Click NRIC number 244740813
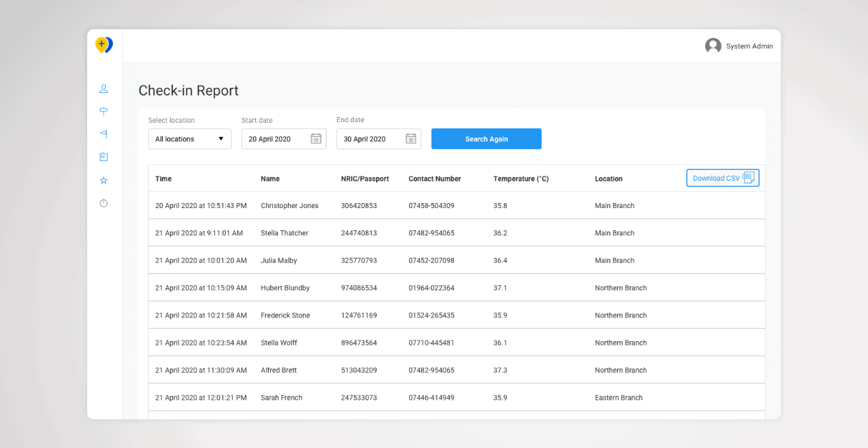 359,233
